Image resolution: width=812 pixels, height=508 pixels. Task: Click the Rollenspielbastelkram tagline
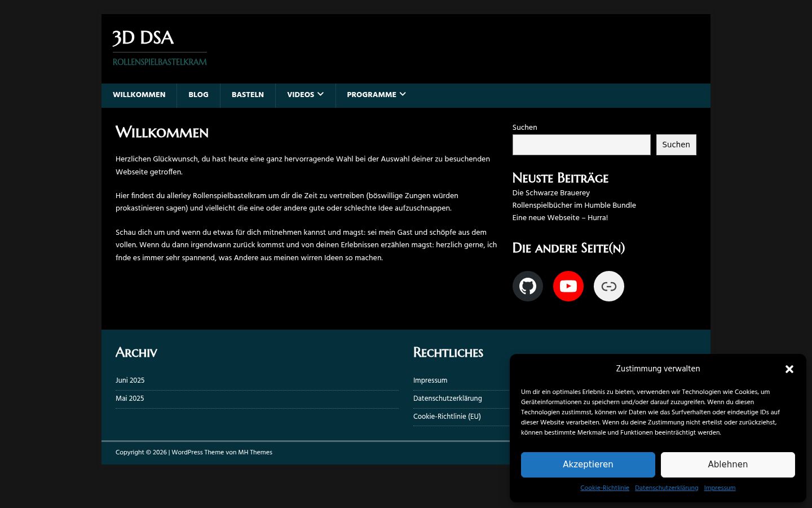click(x=160, y=62)
